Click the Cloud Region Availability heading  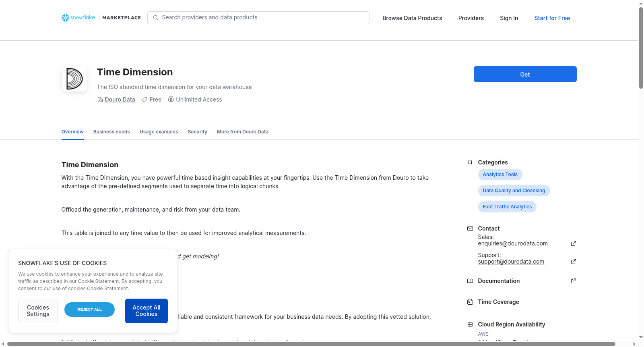click(x=512, y=324)
